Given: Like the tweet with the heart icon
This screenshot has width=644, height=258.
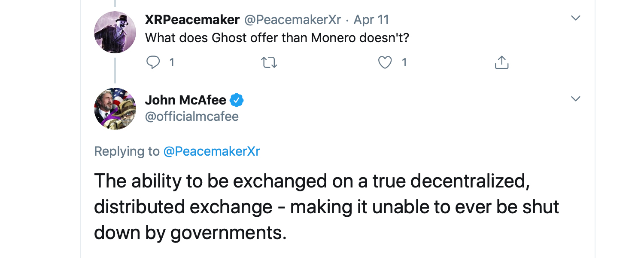Looking at the screenshot, I should coord(385,63).
